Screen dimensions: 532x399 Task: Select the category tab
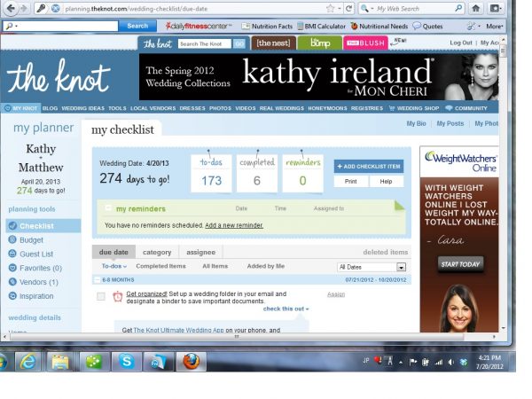pos(157,252)
